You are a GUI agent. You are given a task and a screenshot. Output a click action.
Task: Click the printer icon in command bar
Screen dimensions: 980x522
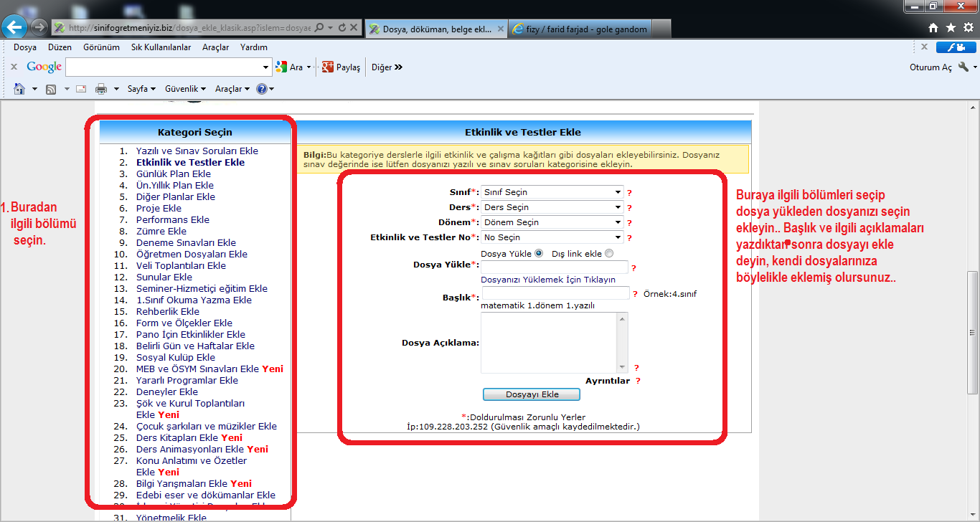(x=101, y=89)
